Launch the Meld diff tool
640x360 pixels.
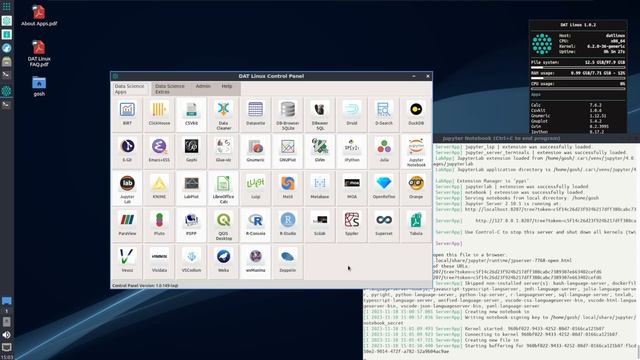tap(287, 188)
